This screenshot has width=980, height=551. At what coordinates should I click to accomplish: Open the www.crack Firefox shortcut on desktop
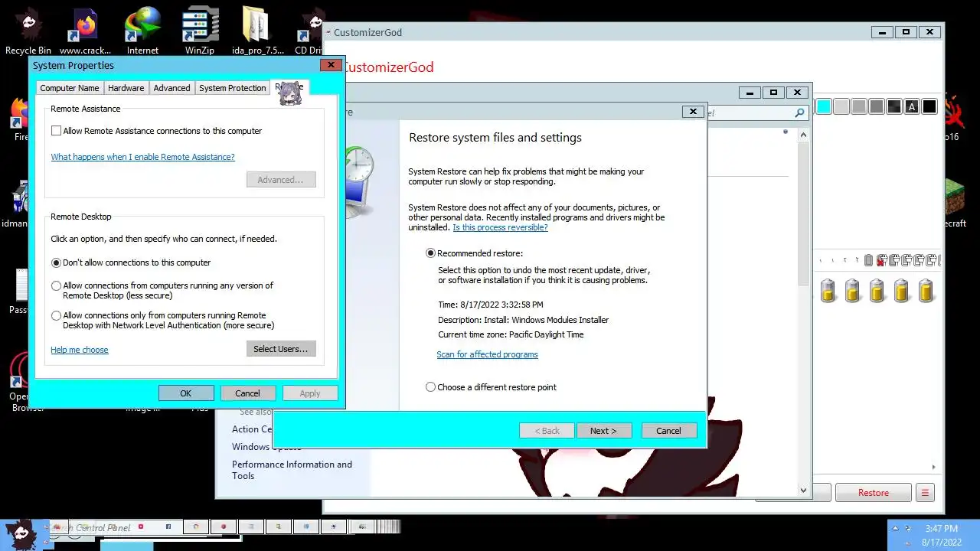[x=85, y=31]
